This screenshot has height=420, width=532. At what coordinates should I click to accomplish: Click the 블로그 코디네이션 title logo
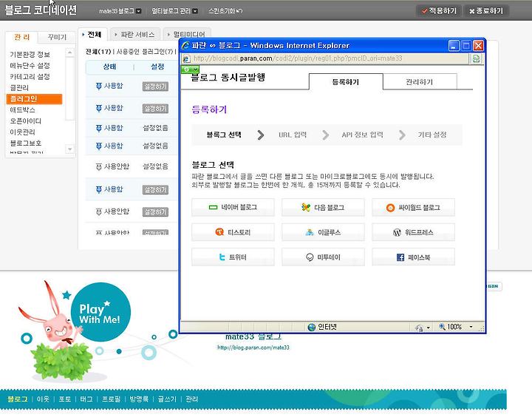point(41,10)
